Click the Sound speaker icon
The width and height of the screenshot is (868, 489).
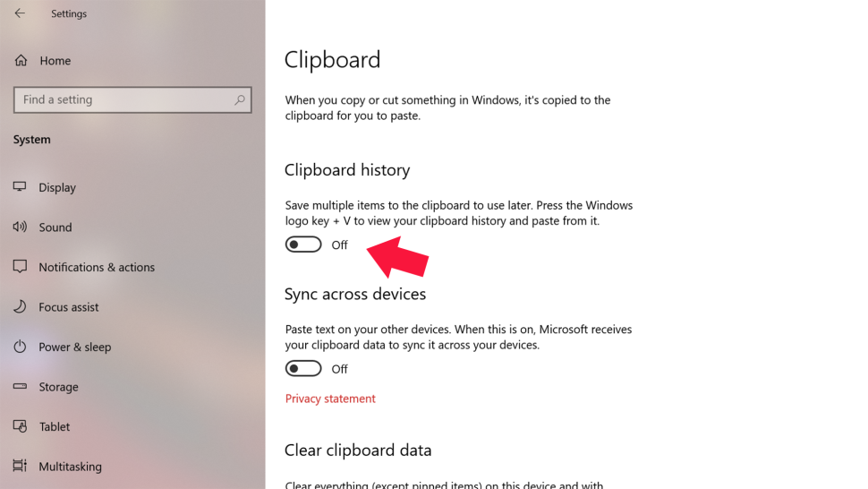[20, 227]
